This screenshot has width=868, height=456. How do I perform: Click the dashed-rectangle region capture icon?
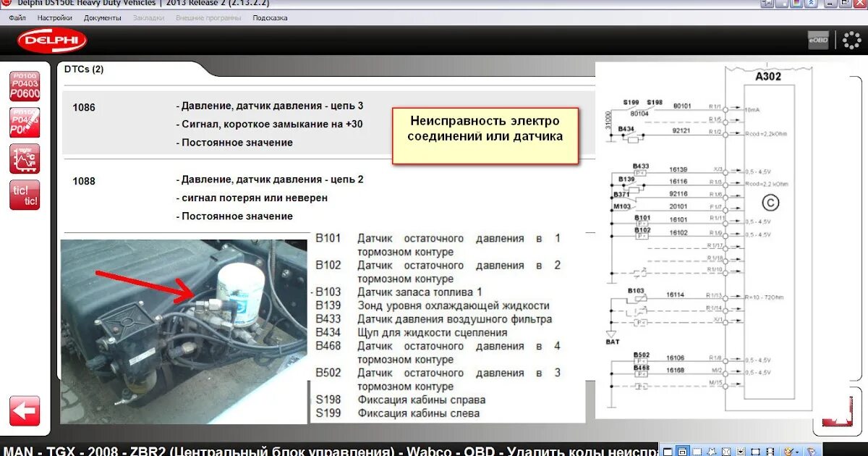point(697,452)
